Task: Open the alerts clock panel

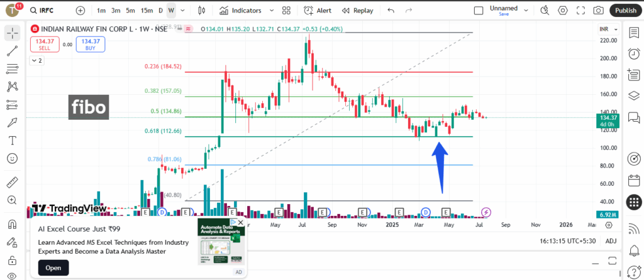Action: coord(634,54)
